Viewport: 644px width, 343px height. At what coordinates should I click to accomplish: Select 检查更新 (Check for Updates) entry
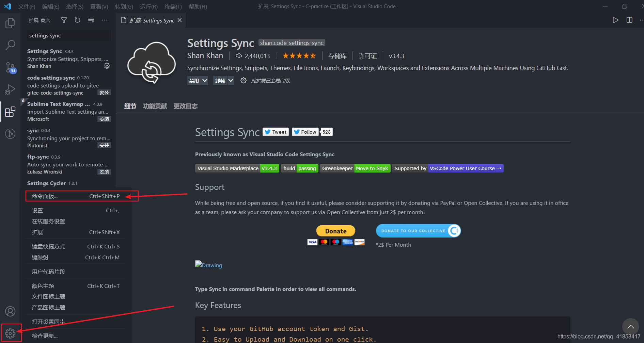76,336
